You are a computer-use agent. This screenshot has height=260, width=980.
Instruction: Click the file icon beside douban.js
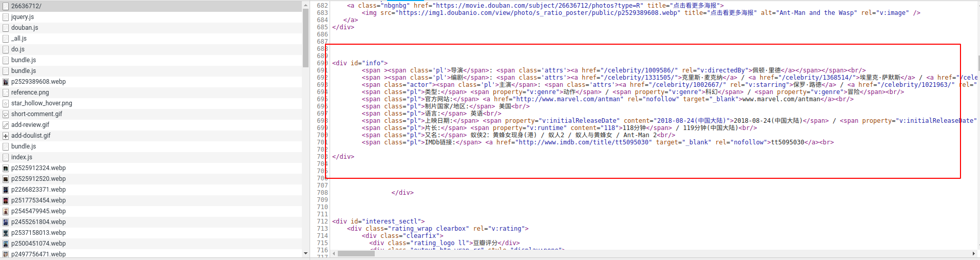6,28
